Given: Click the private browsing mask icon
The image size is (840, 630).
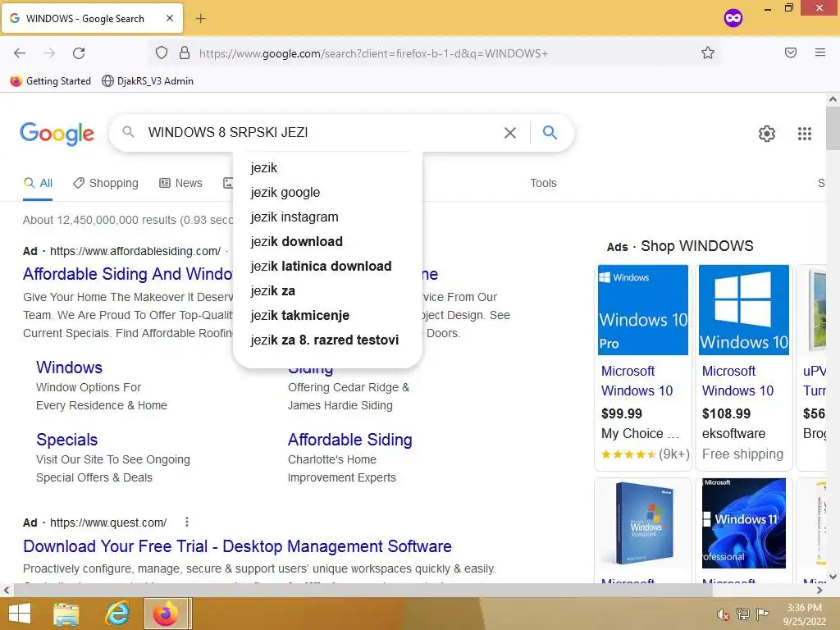Looking at the screenshot, I should tap(733, 18).
